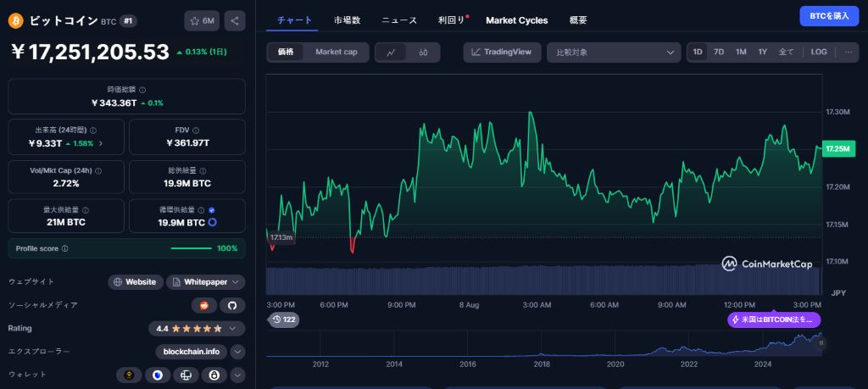Click the circulating supply ring indicator
The image size is (868, 389).
[212, 222]
